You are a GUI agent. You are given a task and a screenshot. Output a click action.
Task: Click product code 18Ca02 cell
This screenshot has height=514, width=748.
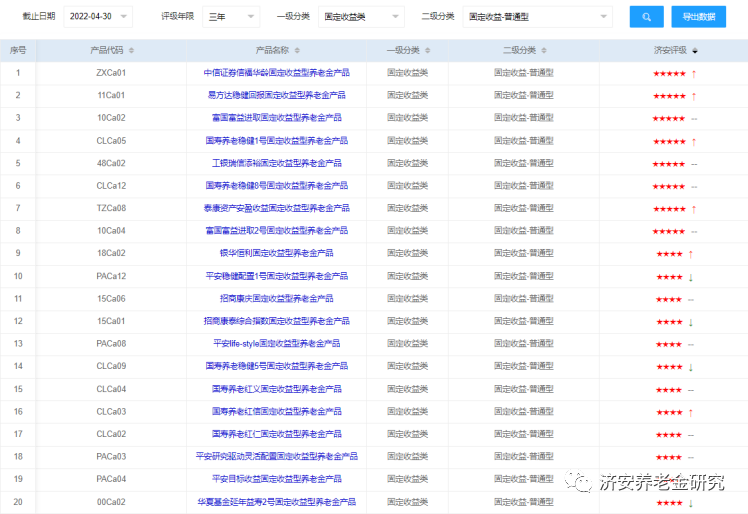pyautogui.click(x=111, y=253)
